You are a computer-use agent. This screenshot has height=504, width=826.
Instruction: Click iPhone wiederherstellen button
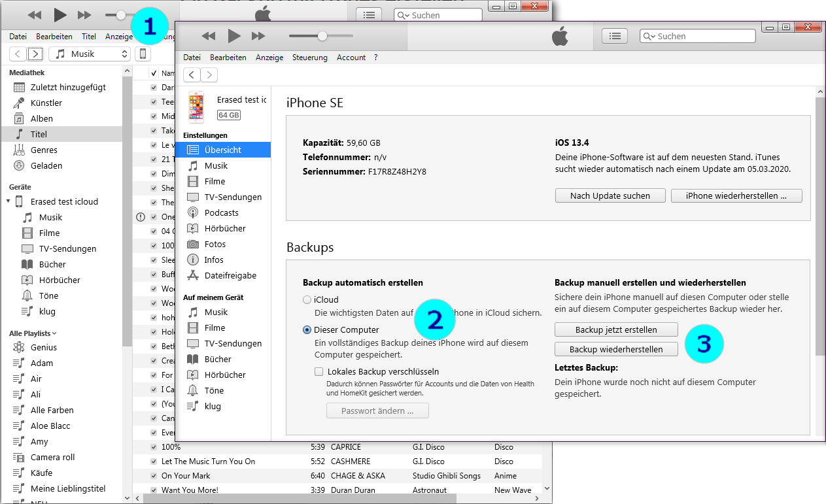tap(736, 195)
